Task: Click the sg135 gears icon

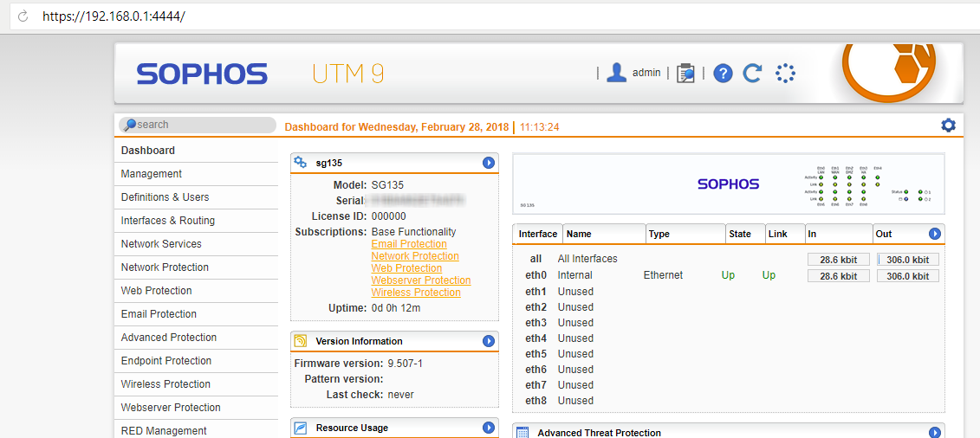Action: coord(300,162)
